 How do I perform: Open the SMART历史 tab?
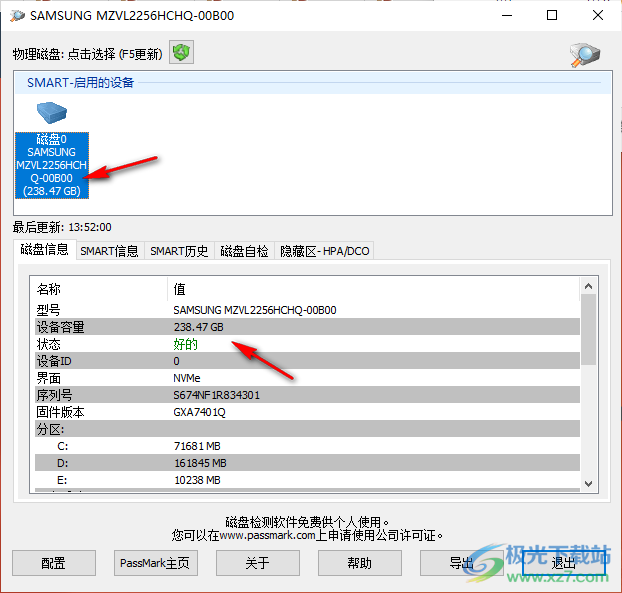tap(179, 251)
